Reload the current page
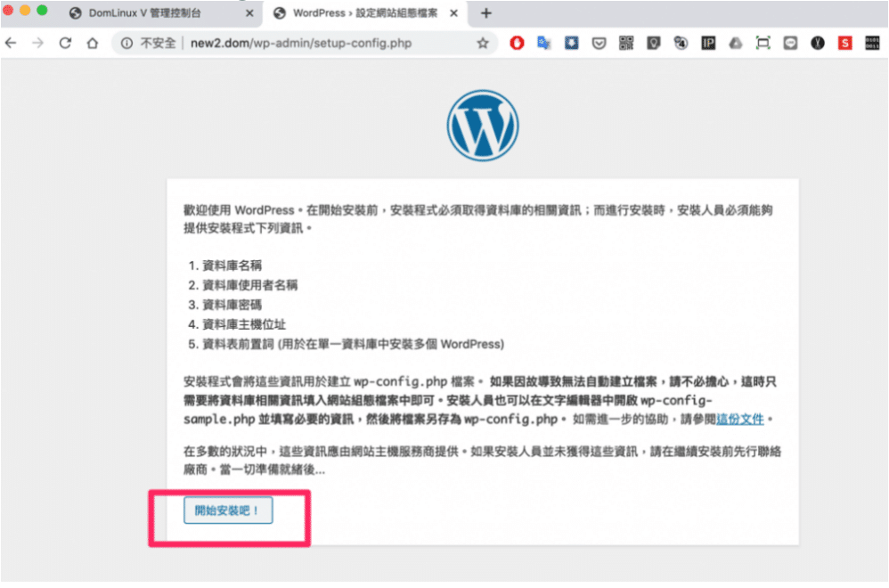889x588 pixels. 65,43
